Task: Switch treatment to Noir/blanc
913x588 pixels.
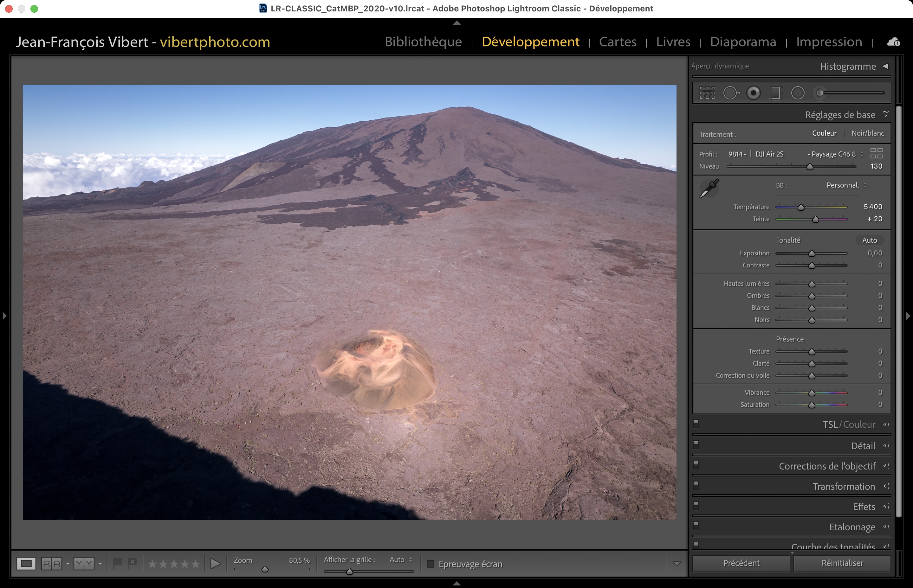Action: tap(868, 133)
